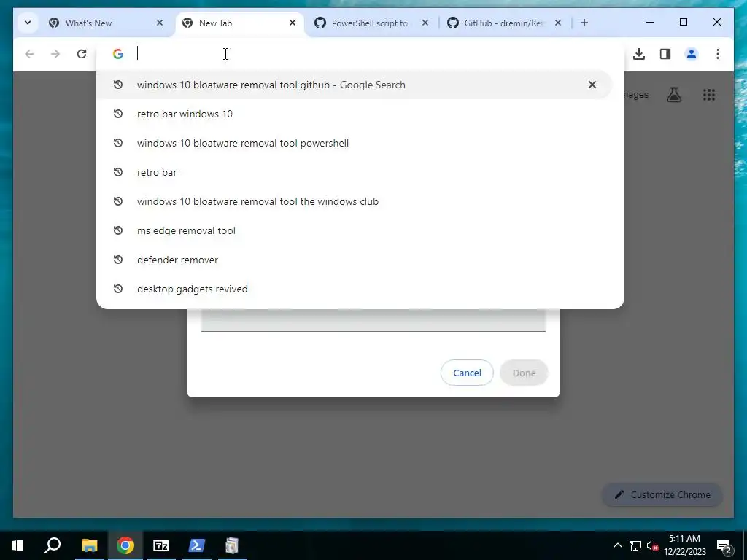Open the tab search dropdown arrow
Screen dimensions: 747x560
(28, 23)
